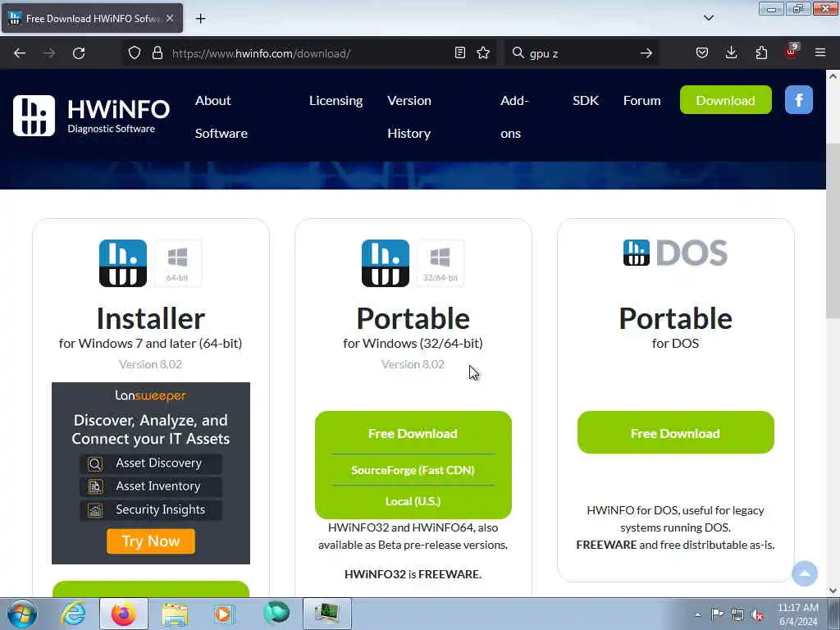Open the HWiNFO Facebook page icon
This screenshot has width=840, height=630.
799,100
